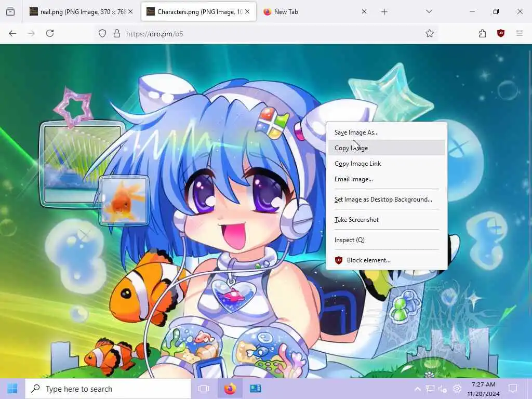The image size is (532, 399).
Task: Select Email Image... menu entry
Action: point(387,179)
